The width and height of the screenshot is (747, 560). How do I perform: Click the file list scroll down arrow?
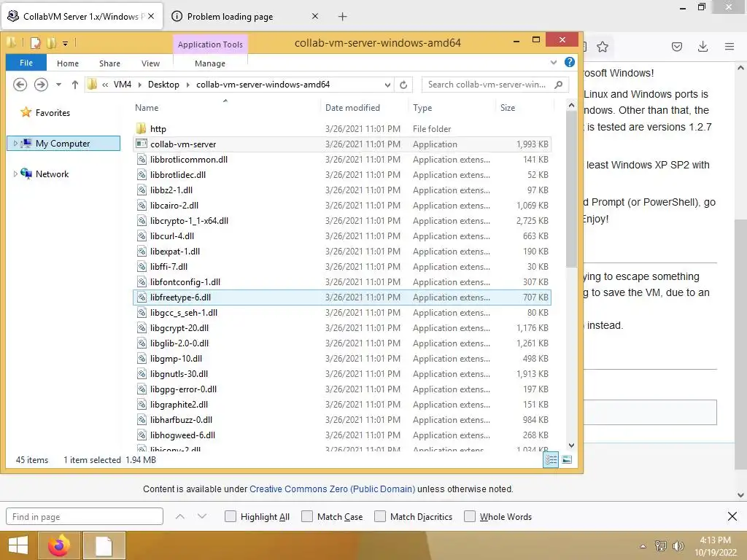pyautogui.click(x=571, y=446)
